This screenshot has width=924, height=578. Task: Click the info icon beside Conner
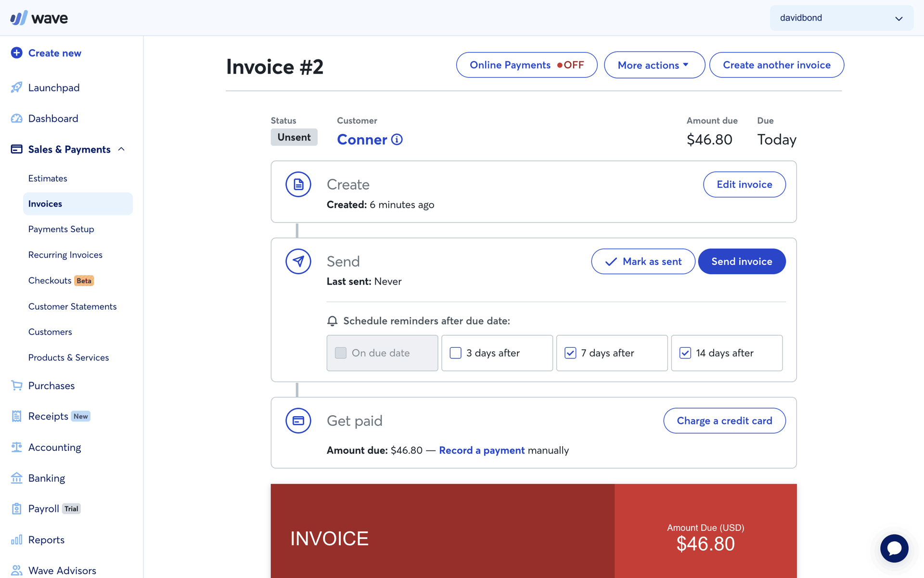397,140
